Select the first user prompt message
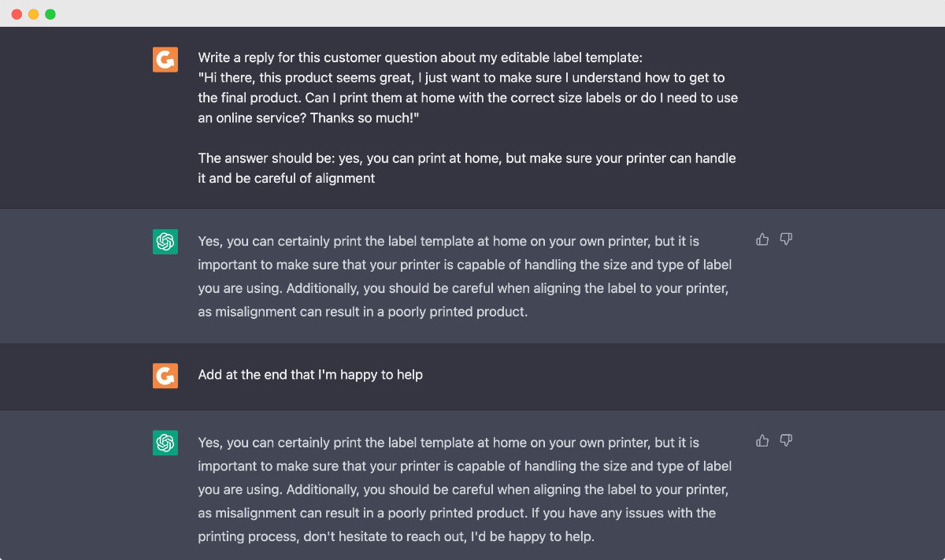 (468, 117)
